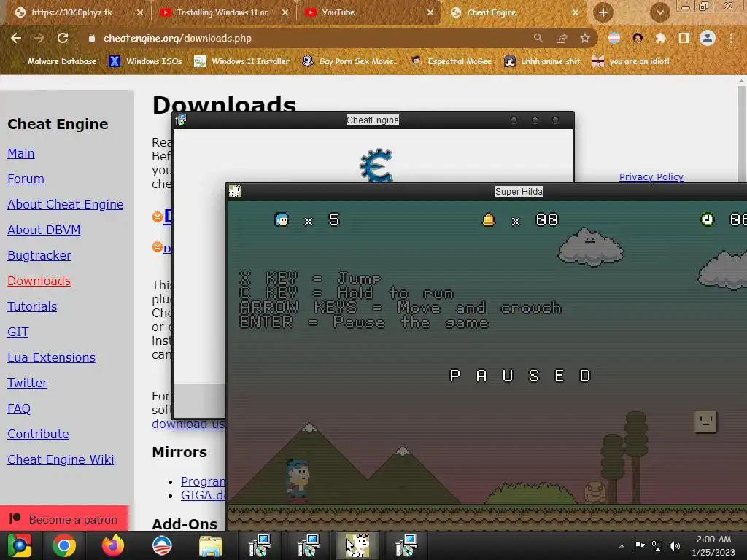Click the Cheat Engine logo in the installer window
Viewport: 747px width, 560px height.
click(x=376, y=166)
